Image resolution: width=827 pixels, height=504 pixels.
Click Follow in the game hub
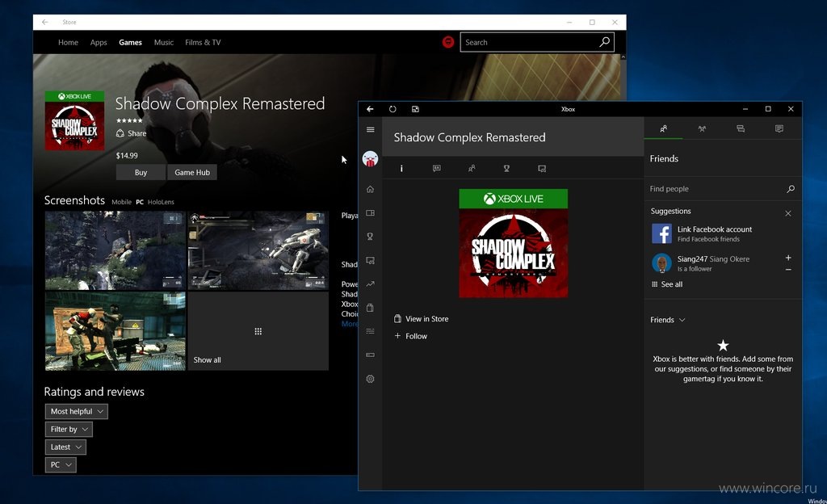(411, 336)
